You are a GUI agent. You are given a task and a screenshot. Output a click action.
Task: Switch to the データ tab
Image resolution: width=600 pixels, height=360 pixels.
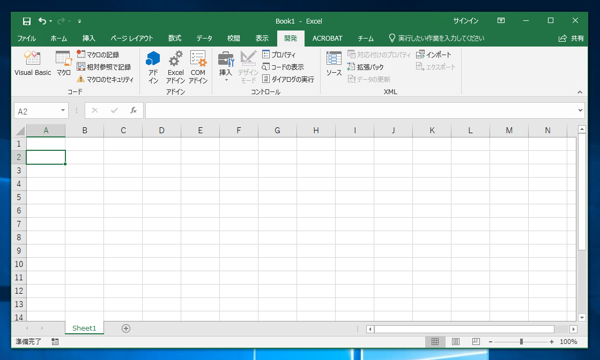(204, 38)
